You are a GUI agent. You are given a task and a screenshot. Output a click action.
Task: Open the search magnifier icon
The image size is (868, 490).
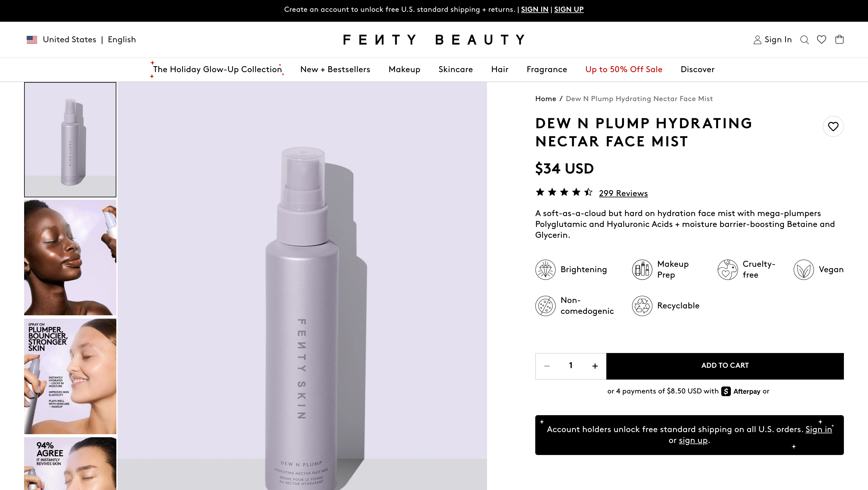tap(805, 40)
